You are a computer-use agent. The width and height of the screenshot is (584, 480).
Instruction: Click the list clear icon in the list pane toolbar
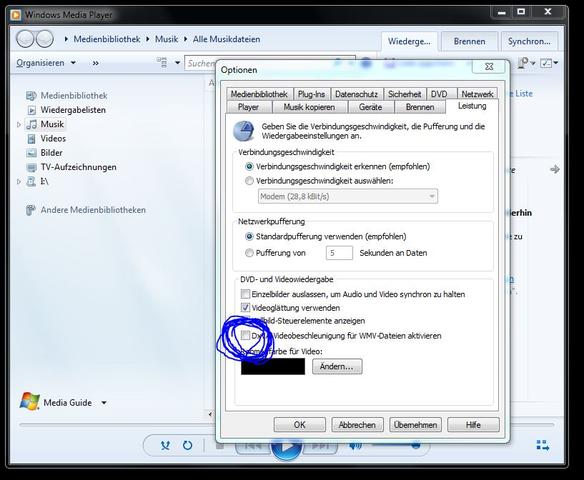pos(523,63)
